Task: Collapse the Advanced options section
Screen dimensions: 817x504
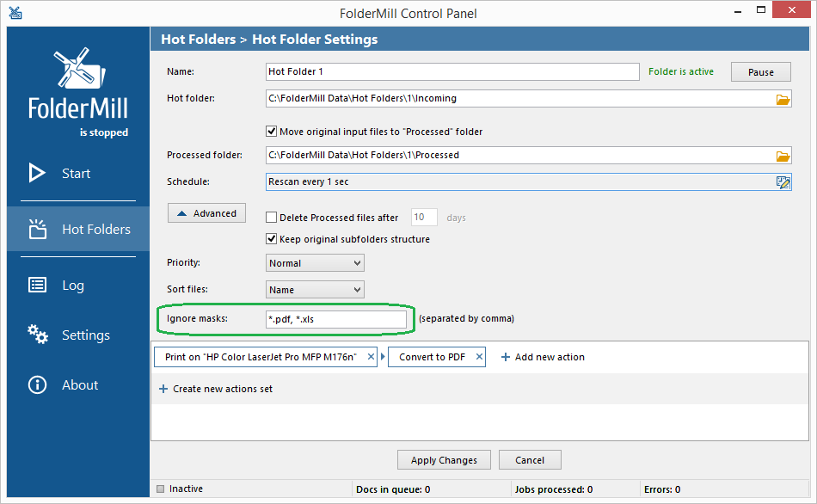Action: click(x=206, y=213)
